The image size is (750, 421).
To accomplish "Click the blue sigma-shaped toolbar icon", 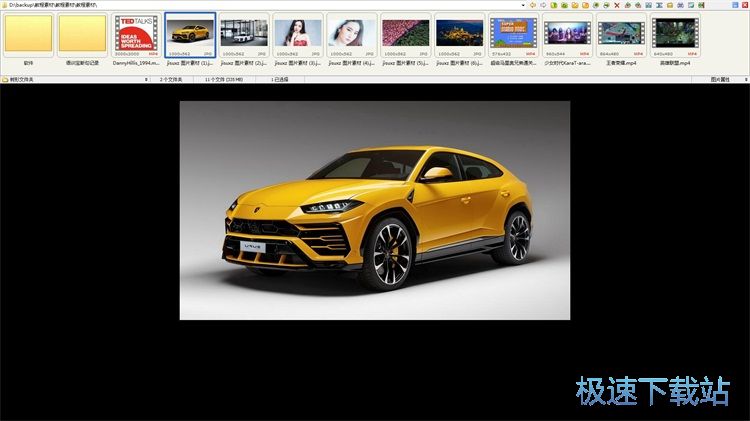I will point(659,5).
